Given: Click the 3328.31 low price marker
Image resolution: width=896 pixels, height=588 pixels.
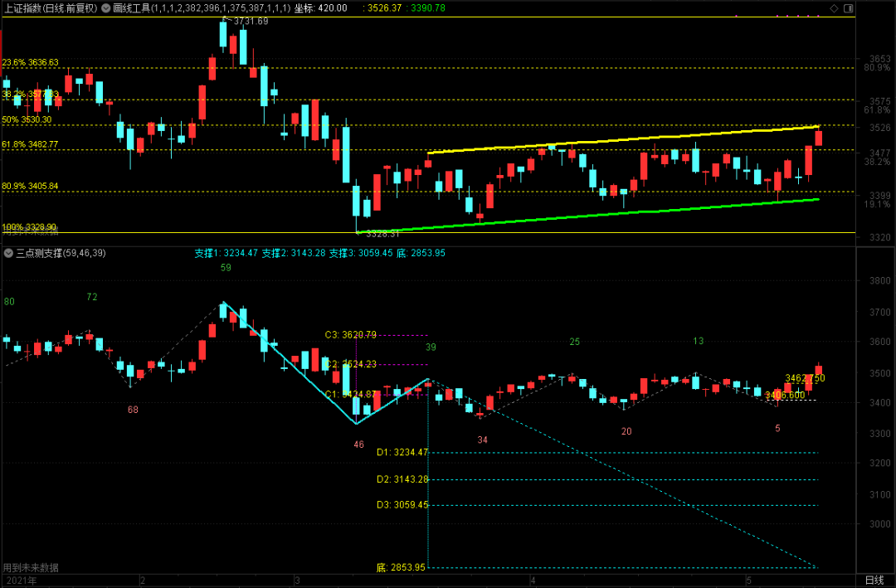Looking at the screenshot, I should [x=382, y=234].
